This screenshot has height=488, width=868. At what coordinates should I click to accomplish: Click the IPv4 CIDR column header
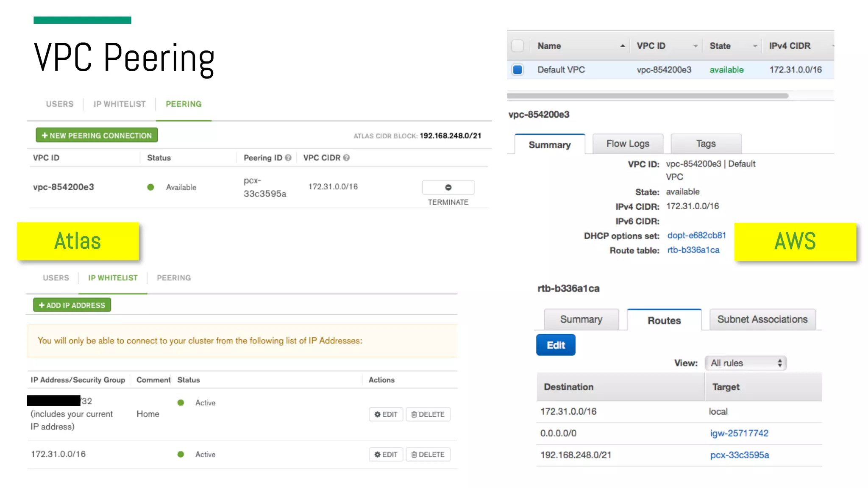point(790,46)
